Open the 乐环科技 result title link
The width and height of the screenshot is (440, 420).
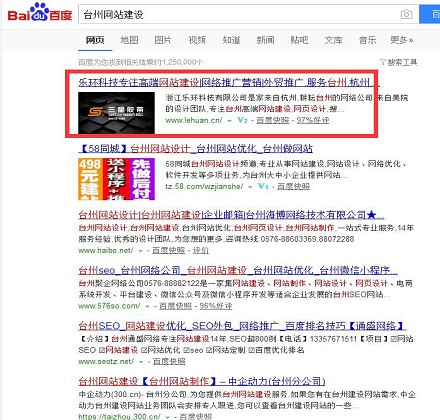[x=229, y=82]
